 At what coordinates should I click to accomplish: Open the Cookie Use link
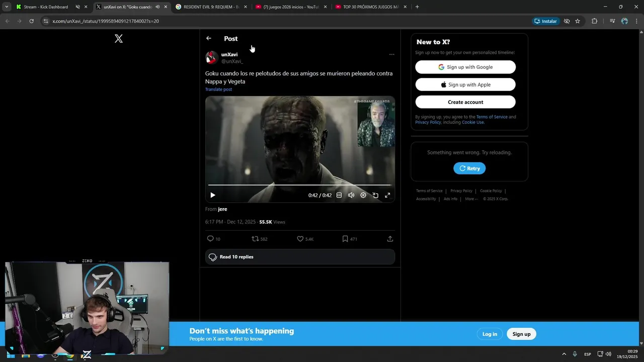(x=473, y=122)
